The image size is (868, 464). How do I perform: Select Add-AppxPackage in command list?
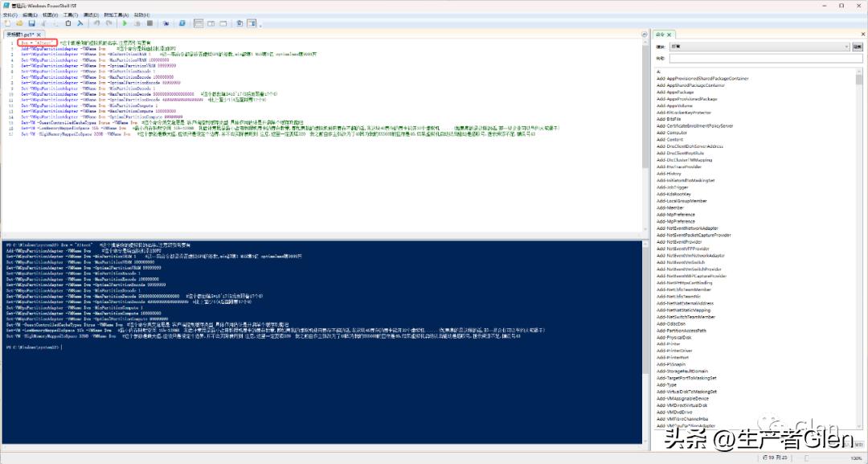pyautogui.click(x=675, y=92)
